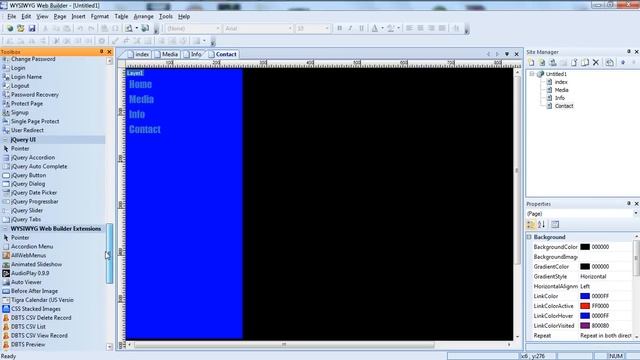Click the align right toolbar icon
The width and height of the screenshot is (640, 360).
(431, 28)
